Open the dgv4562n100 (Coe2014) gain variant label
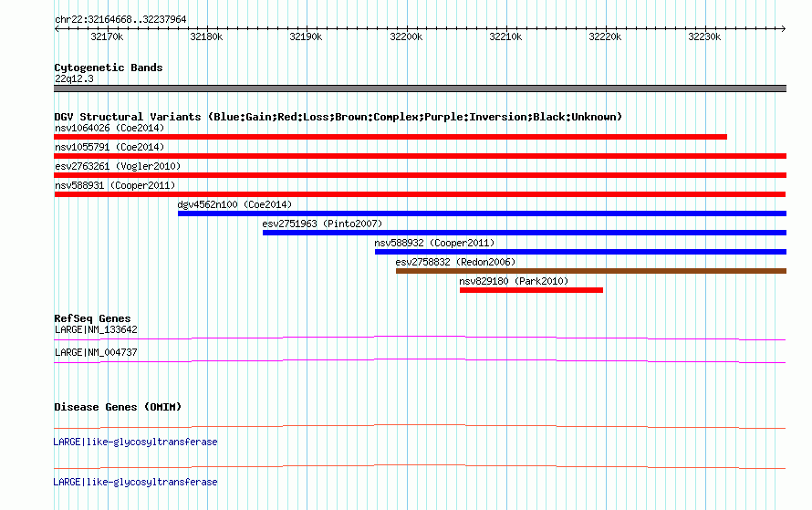This screenshot has width=812, height=510. [234, 204]
